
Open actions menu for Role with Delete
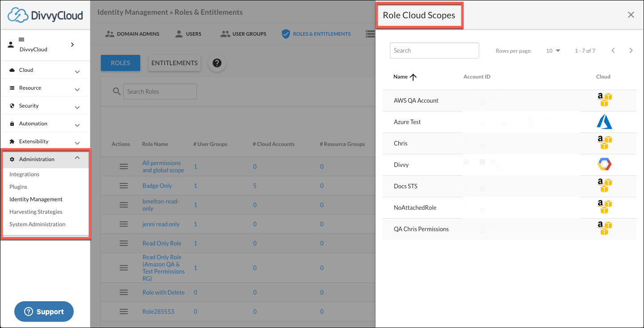124,292
